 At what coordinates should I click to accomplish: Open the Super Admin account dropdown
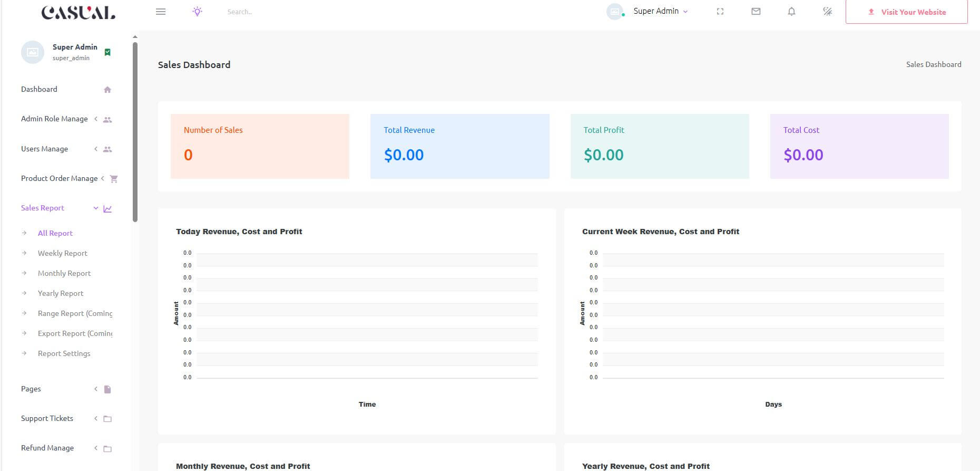pyautogui.click(x=660, y=11)
